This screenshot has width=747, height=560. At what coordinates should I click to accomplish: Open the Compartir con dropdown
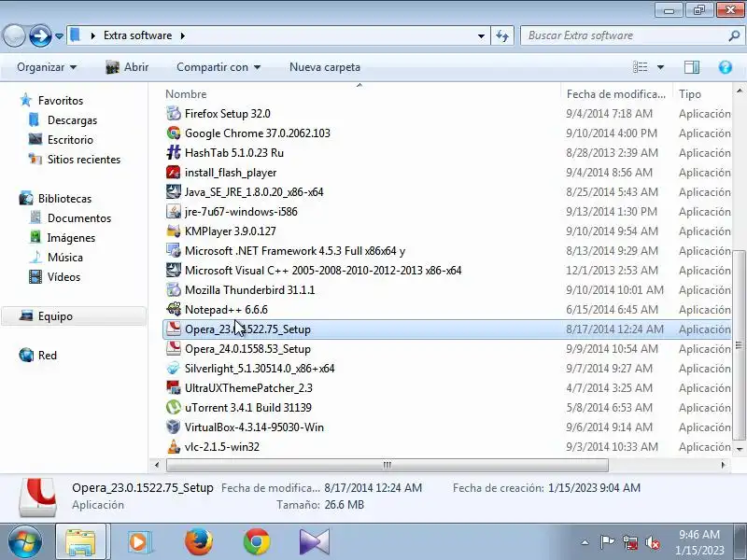tap(218, 67)
